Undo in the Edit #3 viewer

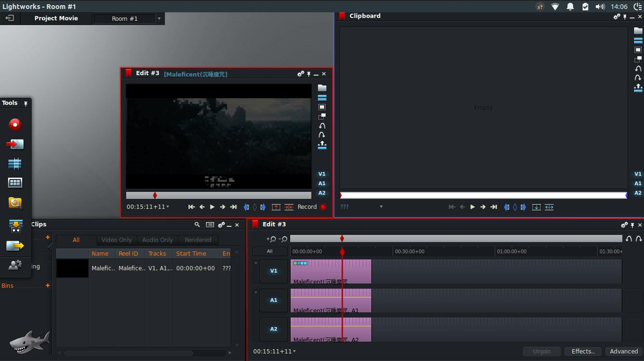pyautogui.click(x=322, y=126)
